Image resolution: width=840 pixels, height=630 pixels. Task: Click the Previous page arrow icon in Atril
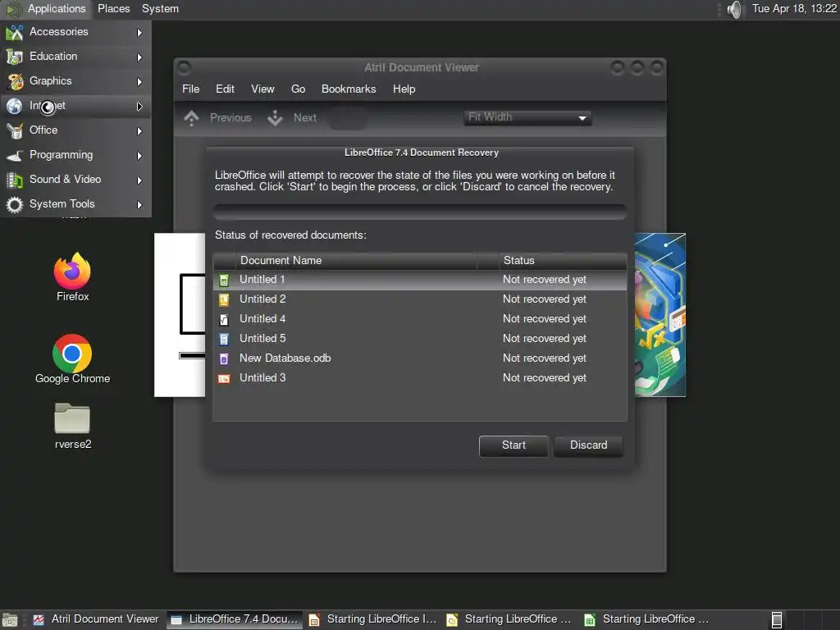191,118
